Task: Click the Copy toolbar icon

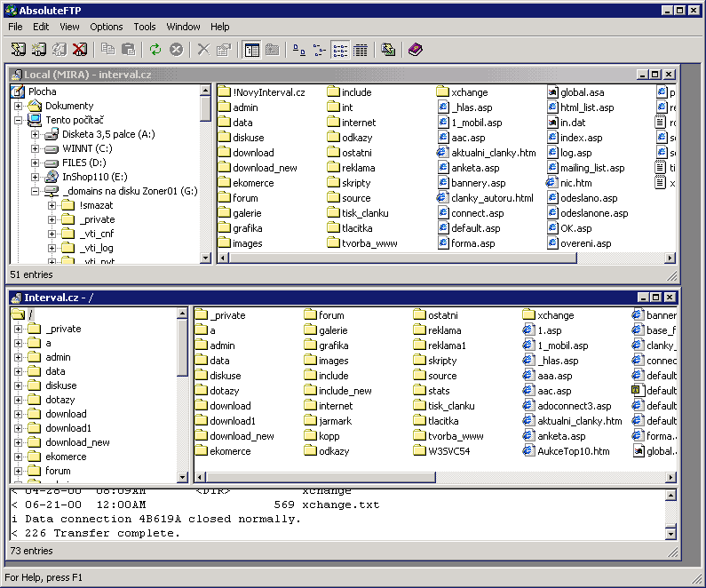Action: 108,50
